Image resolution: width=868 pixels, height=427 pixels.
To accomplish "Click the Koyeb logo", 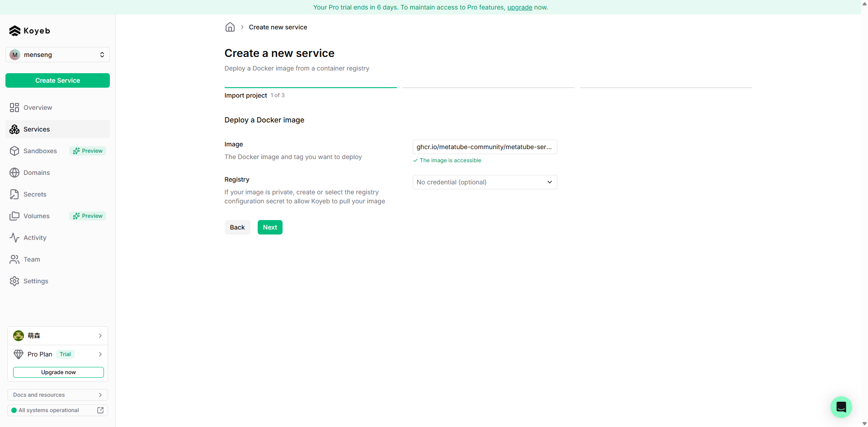I will tap(29, 31).
